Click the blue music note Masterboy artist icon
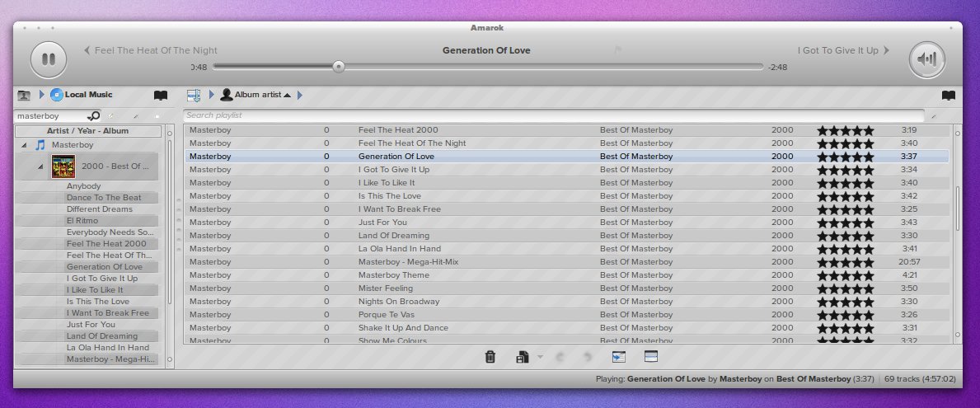980x408 pixels. (40, 145)
